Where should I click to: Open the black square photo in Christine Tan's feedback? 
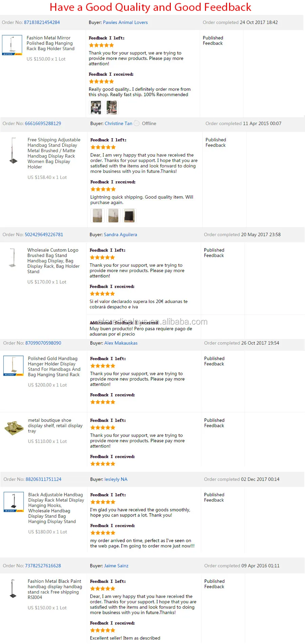click(129, 216)
